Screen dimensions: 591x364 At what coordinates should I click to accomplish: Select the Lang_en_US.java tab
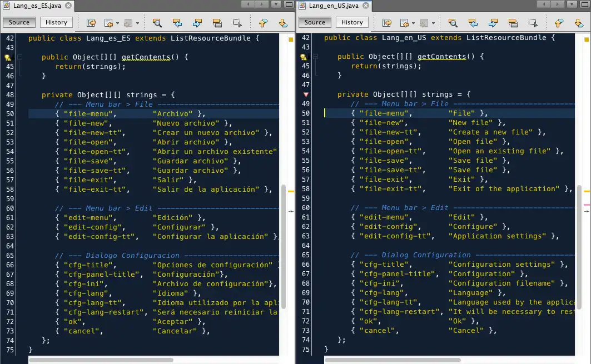[334, 6]
